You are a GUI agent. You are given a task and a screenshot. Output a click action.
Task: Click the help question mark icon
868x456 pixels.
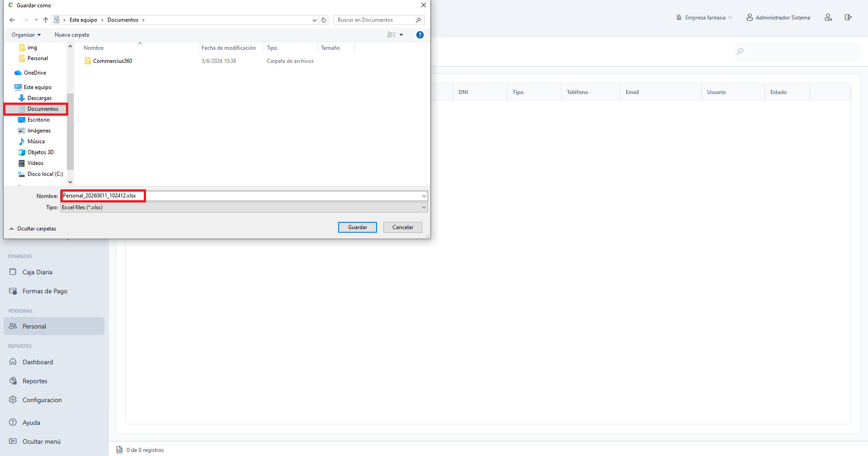coord(419,35)
